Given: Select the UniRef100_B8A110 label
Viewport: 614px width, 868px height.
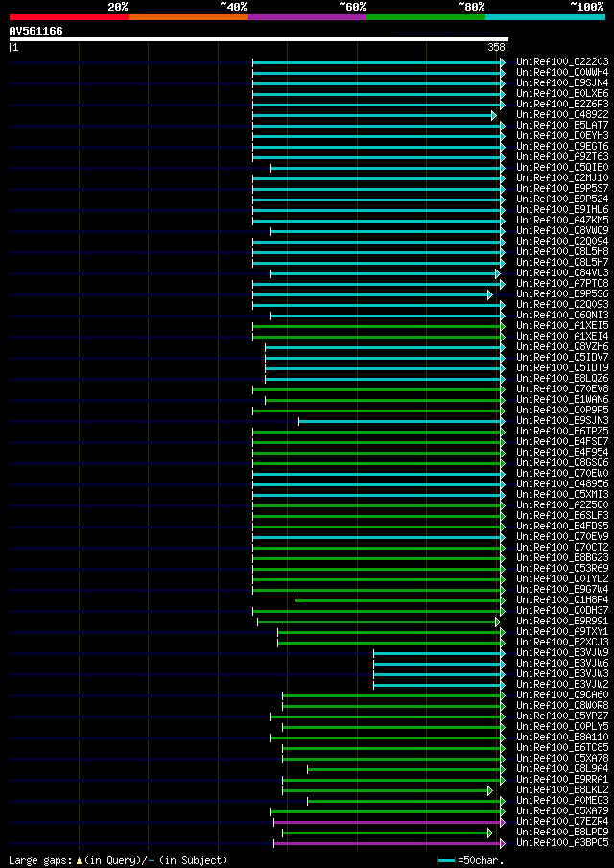Looking at the screenshot, I should coord(562,738).
